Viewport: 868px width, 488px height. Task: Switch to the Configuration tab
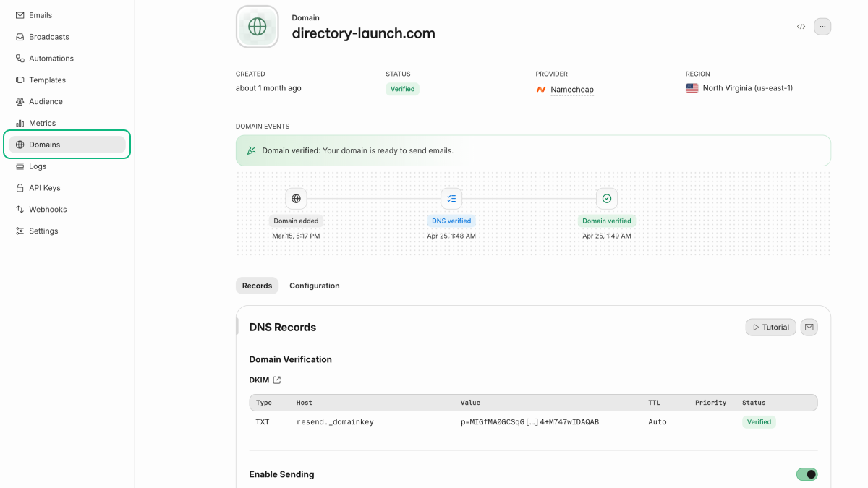[x=314, y=286]
